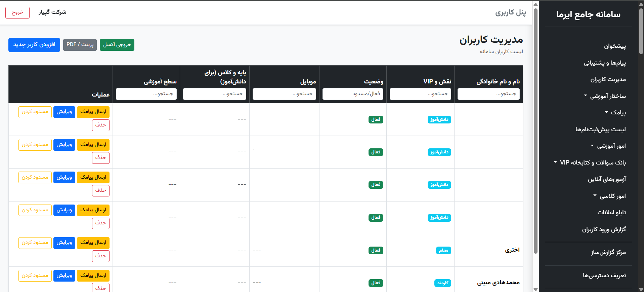Click فعال badge in محمدهادی مبینی row
Screen dimensions: 644x292
click(376, 283)
